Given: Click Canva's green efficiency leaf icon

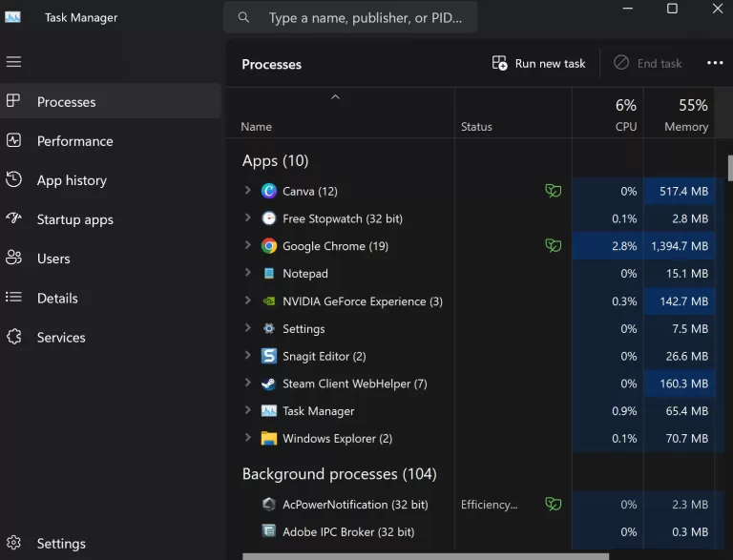Looking at the screenshot, I should click(553, 191).
